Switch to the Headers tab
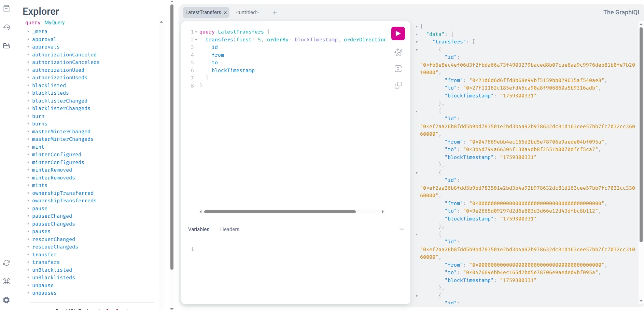This screenshot has width=644, height=310. [x=229, y=229]
